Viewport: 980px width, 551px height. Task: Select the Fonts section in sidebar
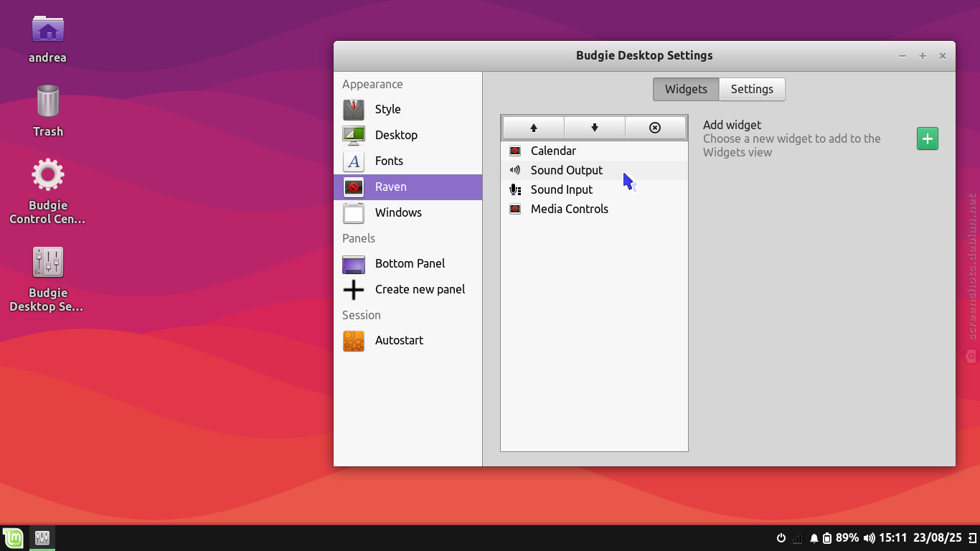[x=407, y=161]
